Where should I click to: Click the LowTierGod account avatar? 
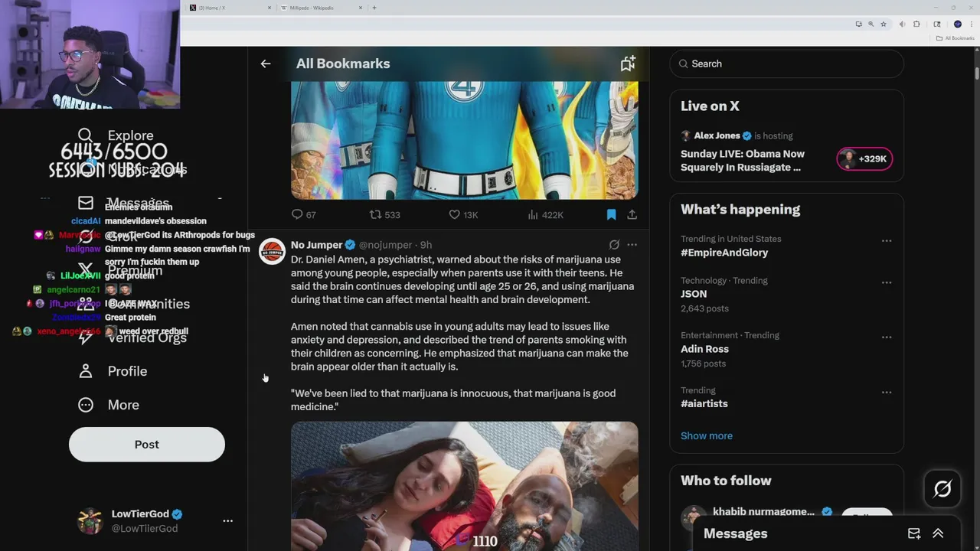90,520
